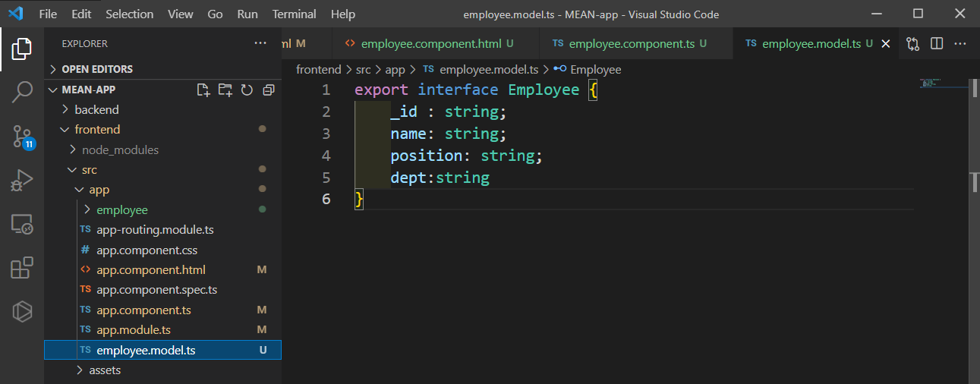Open app.component.html file
Viewport: 980px width, 384px height.
click(x=162, y=270)
